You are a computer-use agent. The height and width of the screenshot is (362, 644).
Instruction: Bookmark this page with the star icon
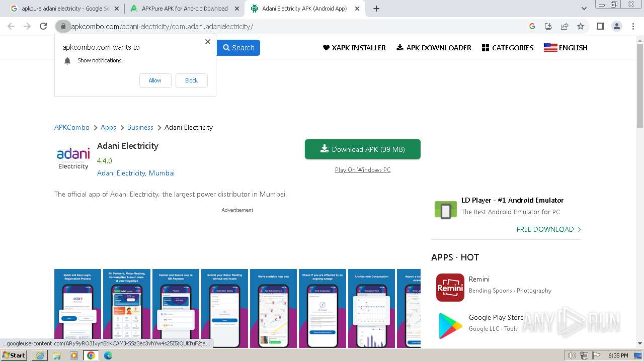pyautogui.click(x=581, y=26)
